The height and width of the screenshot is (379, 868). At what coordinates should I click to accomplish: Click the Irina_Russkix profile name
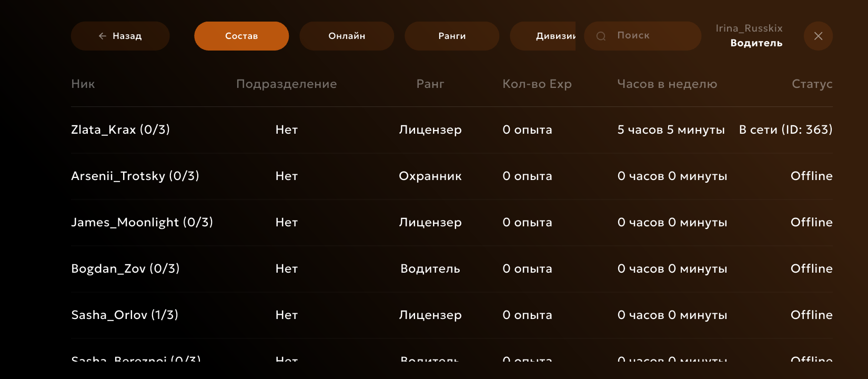(x=749, y=28)
